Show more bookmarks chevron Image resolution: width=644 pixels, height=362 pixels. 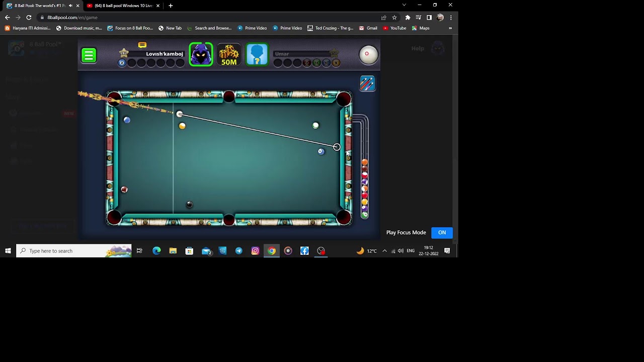[x=450, y=28]
